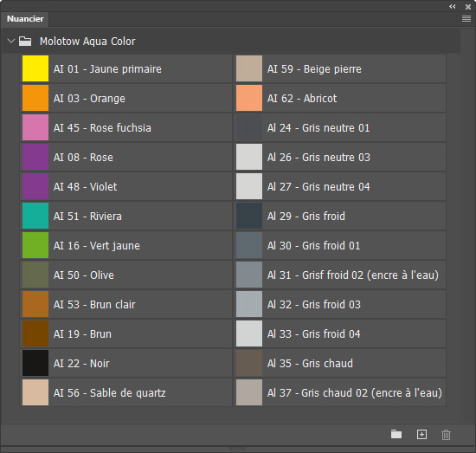Click the trash icon to delete swatch
476x453 pixels.
(446, 435)
